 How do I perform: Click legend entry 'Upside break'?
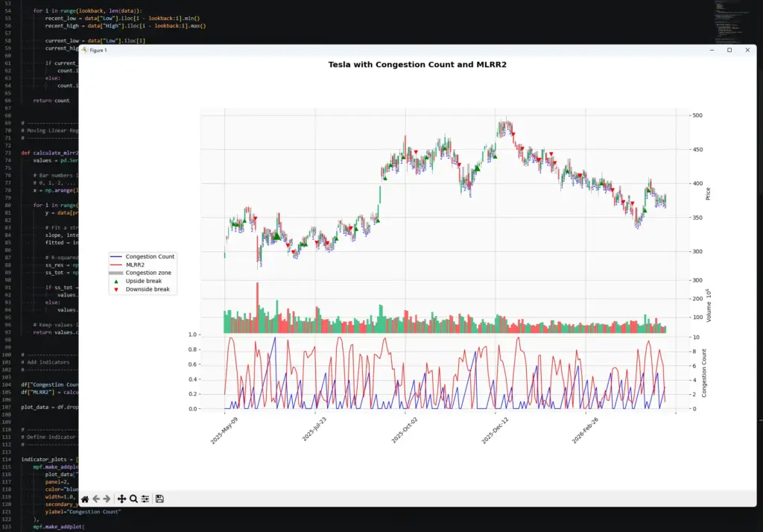point(144,282)
